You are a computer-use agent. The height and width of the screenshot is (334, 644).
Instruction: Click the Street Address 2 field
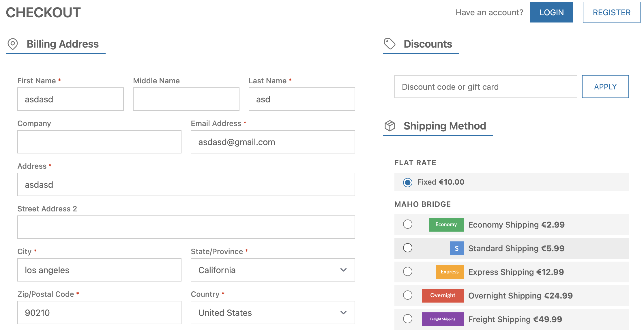(x=186, y=227)
